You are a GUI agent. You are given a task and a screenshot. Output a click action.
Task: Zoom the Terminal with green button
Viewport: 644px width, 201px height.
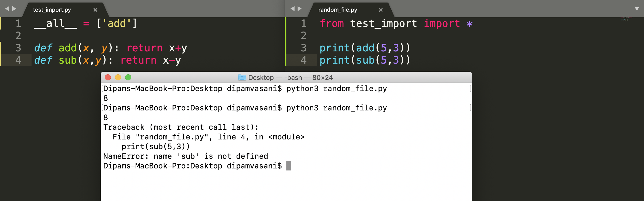(128, 77)
